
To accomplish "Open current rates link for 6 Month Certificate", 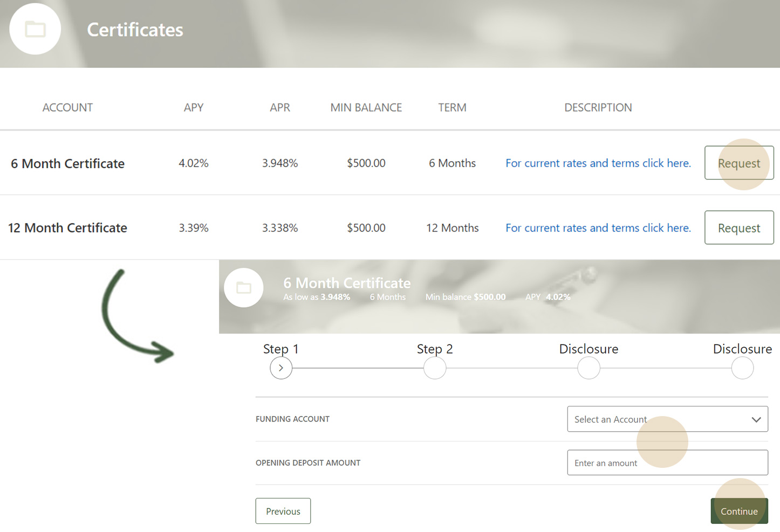I will (598, 163).
